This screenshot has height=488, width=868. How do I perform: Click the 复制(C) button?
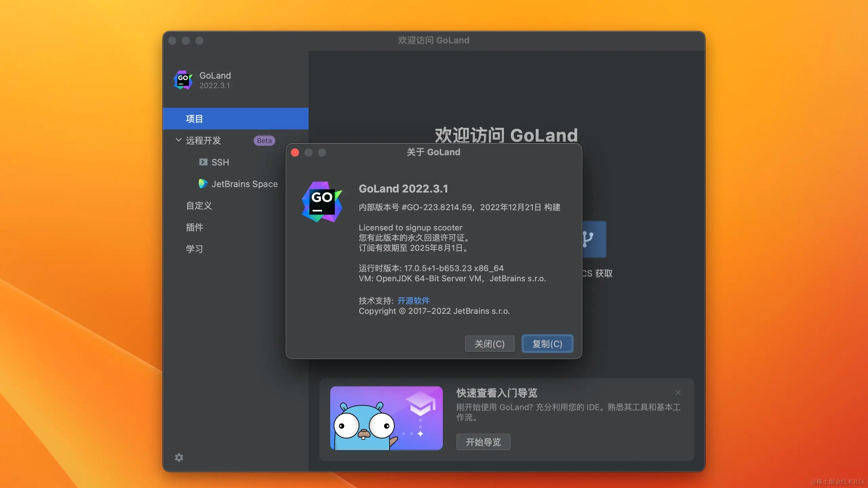click(547, 344)
